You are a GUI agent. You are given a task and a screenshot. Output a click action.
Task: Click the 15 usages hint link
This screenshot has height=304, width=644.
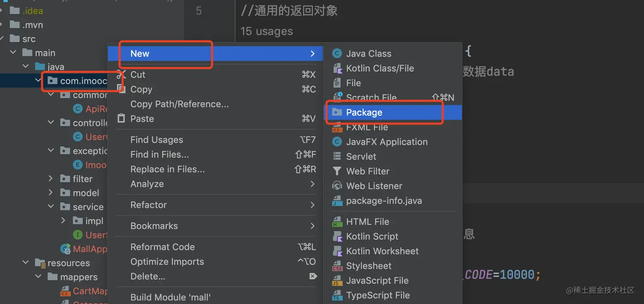267,31
